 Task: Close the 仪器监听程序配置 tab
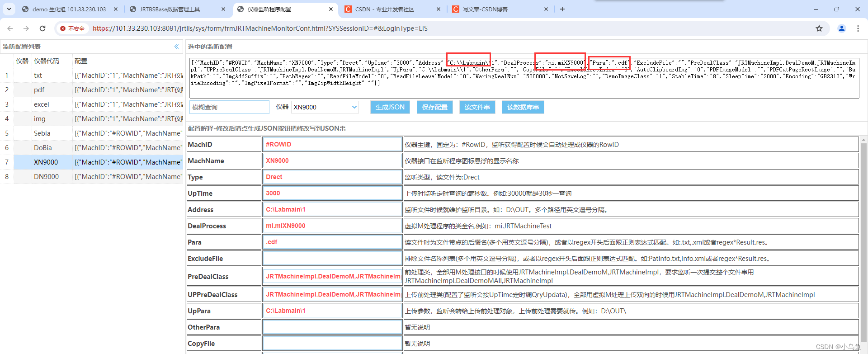click(331, 9)
